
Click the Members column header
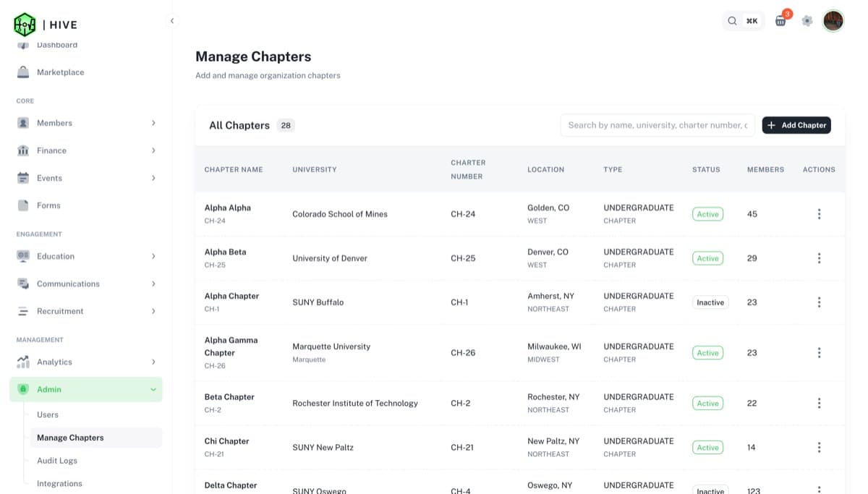[x=765, y=169]
